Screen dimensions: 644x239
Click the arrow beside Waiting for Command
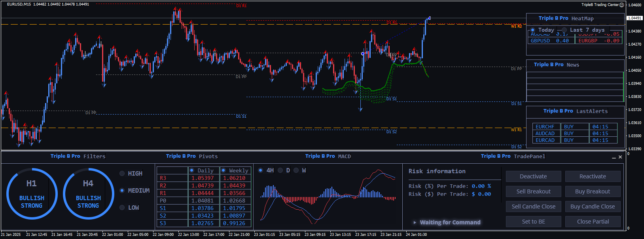[x=415, y=222]
